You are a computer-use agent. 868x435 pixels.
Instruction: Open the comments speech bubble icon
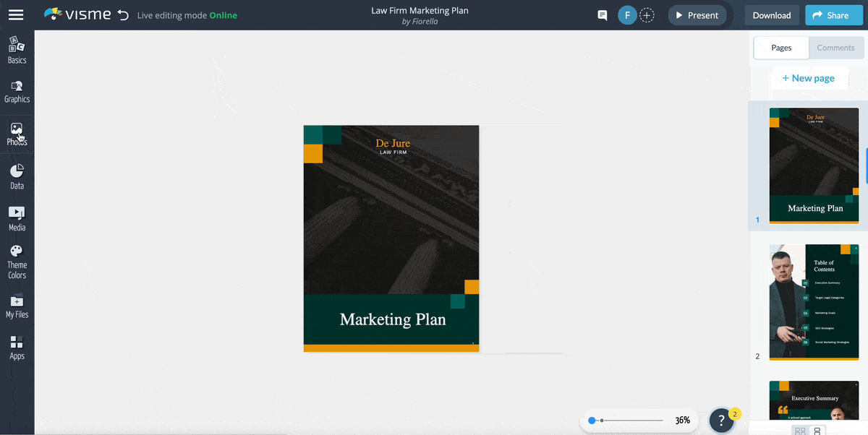[x=602, y=15]
